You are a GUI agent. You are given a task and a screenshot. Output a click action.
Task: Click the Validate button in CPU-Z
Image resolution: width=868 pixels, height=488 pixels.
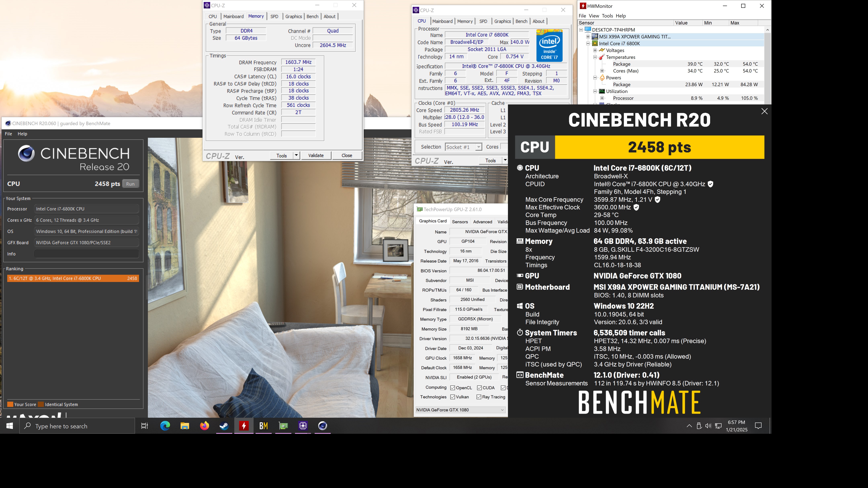point(316,155)
